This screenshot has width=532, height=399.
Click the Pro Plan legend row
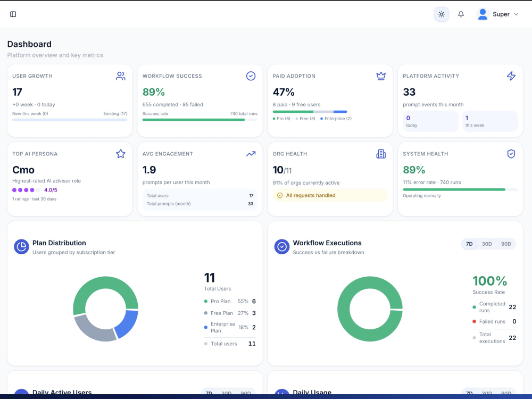coord(230,301)
